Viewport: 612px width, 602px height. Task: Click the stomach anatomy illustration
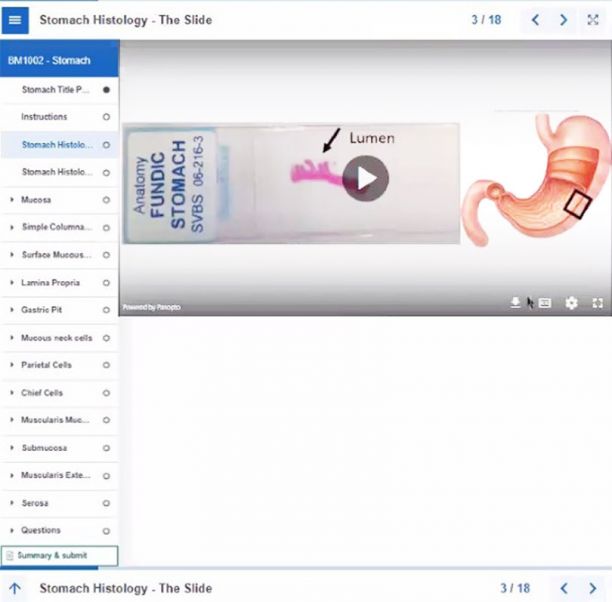click(537, 180)
